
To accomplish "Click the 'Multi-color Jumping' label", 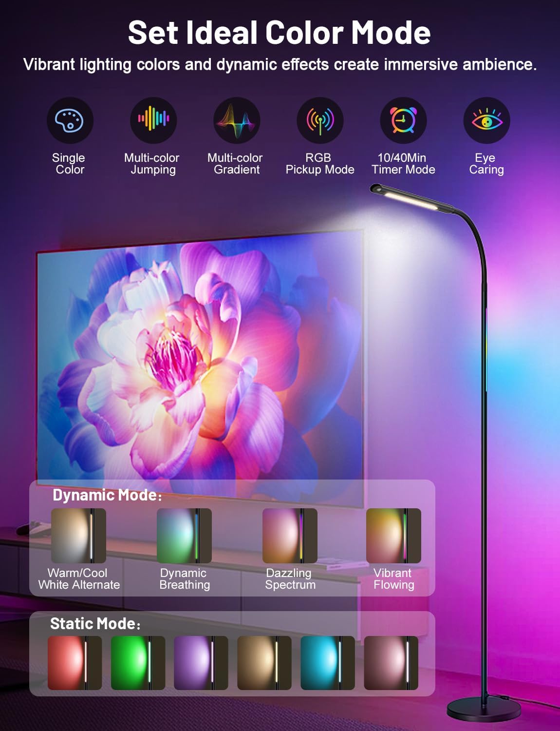I will [x=152, y=164].
